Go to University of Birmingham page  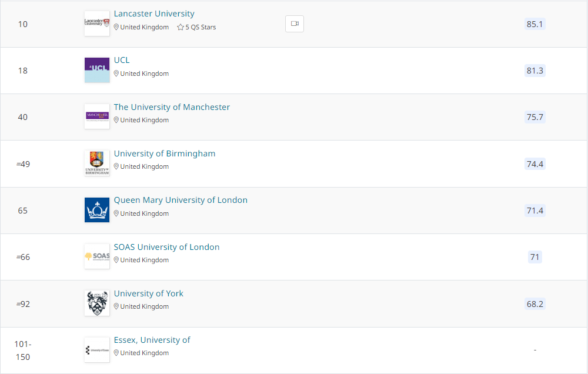pyautogui.click(x=165, y=153)
